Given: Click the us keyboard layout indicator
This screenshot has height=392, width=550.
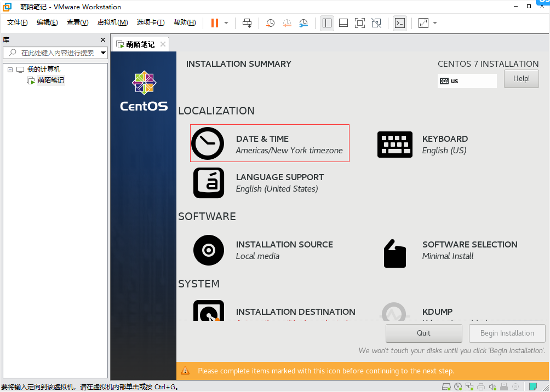Looking at the screenshot, I should (x=467, y=81).
